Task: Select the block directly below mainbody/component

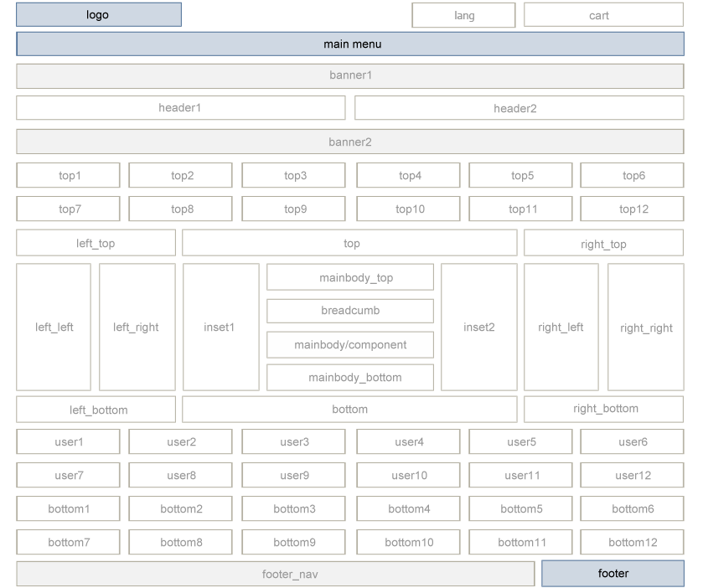Action: coord(349,378)
